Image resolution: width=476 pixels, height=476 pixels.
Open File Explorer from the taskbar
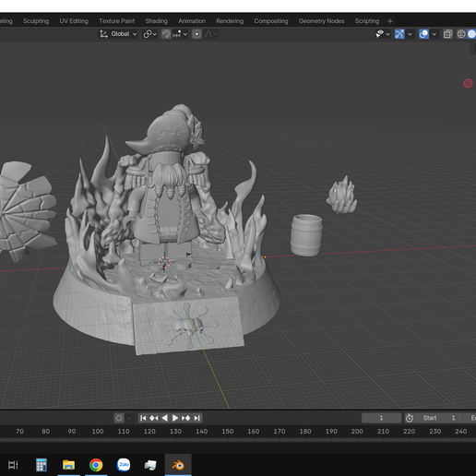pos(68,465)
